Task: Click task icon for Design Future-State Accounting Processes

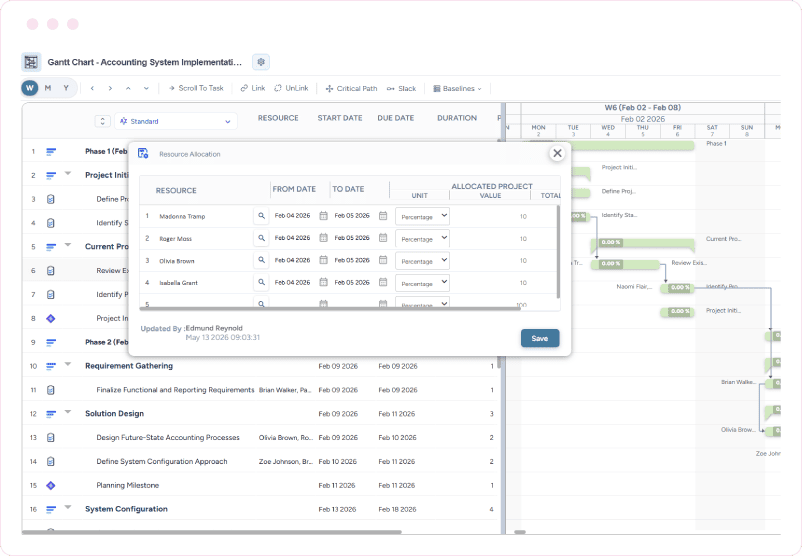Action: (51, 438)
